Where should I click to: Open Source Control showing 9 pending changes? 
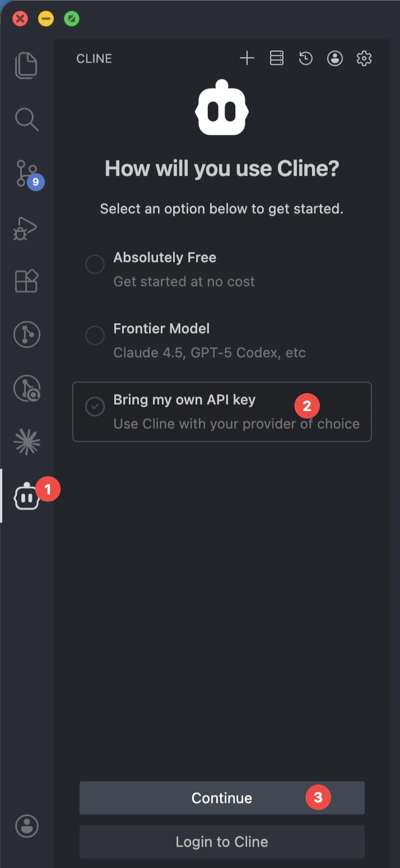[x=26, y=172]
